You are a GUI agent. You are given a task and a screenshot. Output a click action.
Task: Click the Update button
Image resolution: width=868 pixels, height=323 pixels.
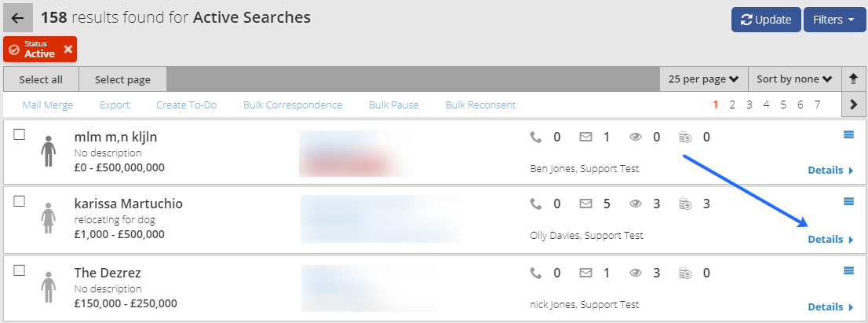tap(766, 20)
